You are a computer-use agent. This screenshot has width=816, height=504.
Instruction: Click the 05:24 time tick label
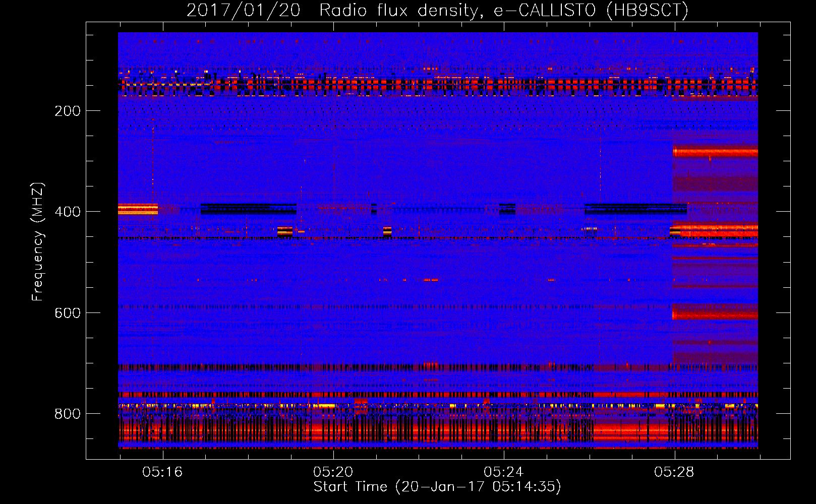pos(503,472)
